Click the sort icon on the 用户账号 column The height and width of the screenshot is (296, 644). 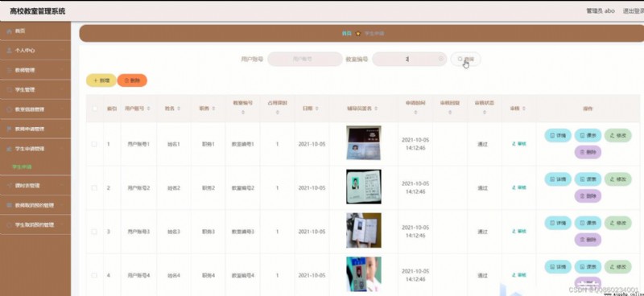[x=149, y=109]
